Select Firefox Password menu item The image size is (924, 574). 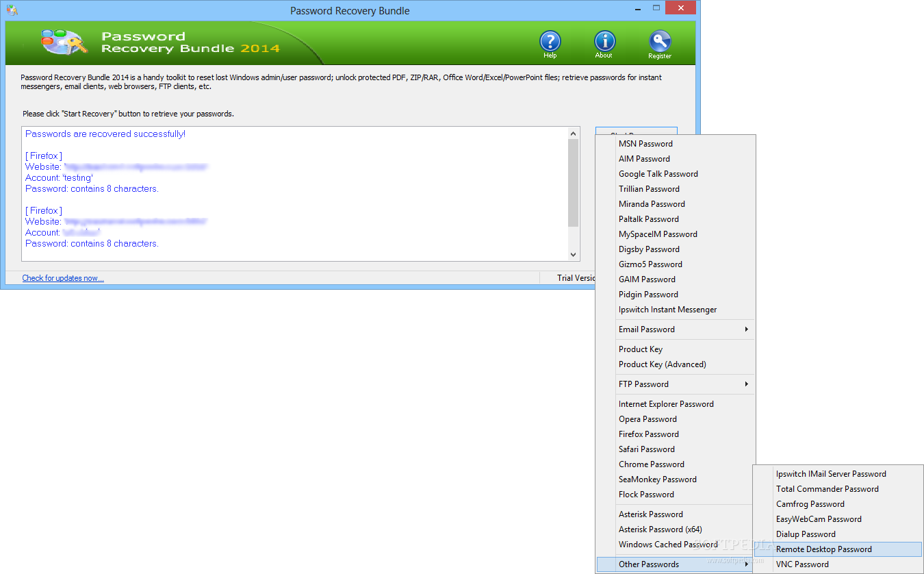[676, 434]
